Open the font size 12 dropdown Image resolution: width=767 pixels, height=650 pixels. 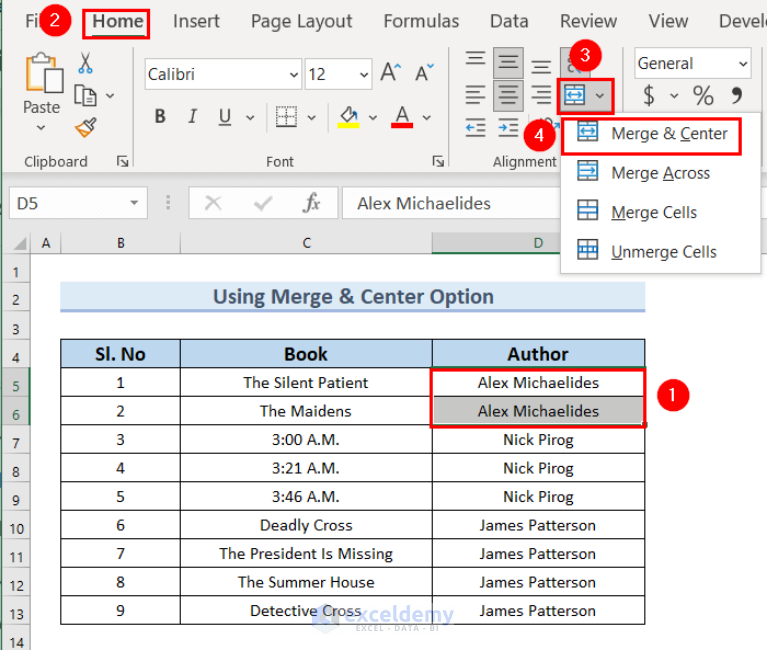tap(363, 75)
